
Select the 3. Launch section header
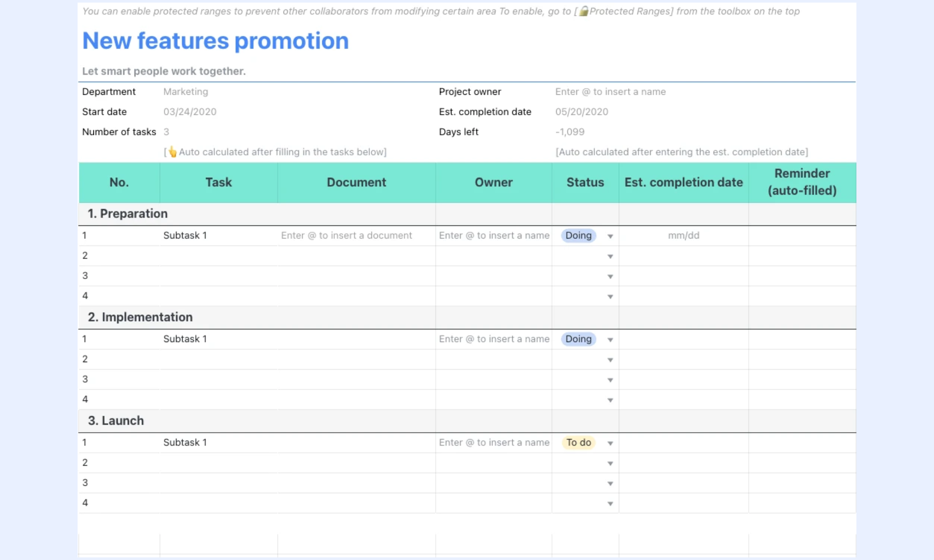tap(116, 420)
